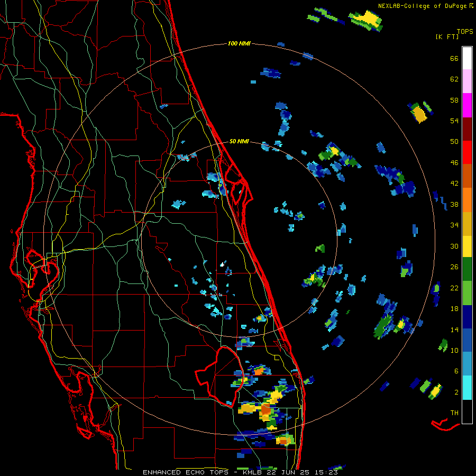The image size is (476, 476).
Task: Click the 2 legend value
Action: coord(456,392)
